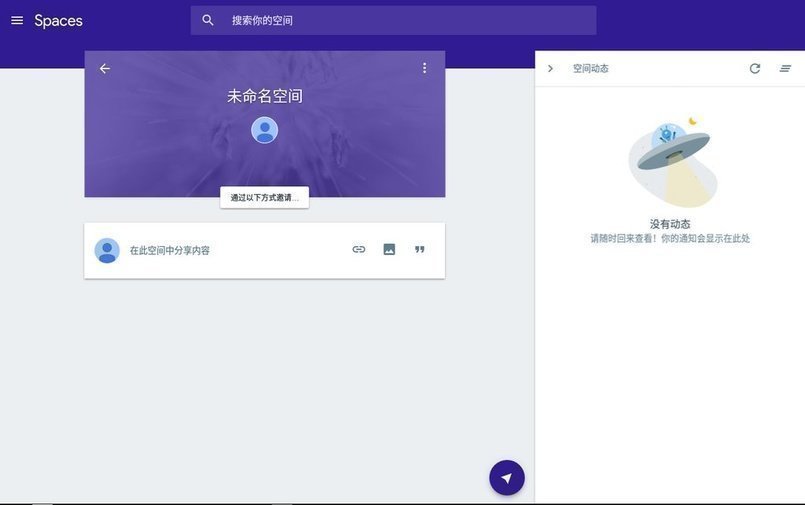Collapse the 空间动态 panel with chevron
This screenshot has height=505, width=805.
tap(550, 68)
